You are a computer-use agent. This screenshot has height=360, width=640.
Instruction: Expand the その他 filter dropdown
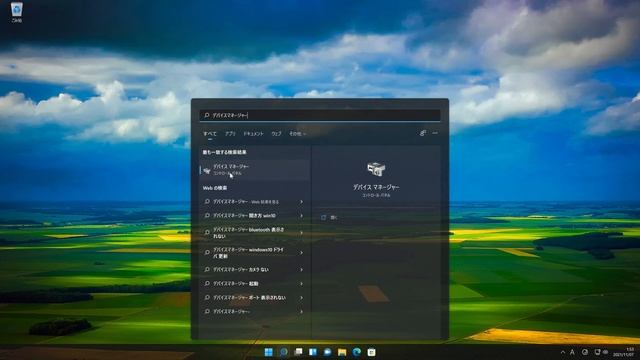pos(298,133)
